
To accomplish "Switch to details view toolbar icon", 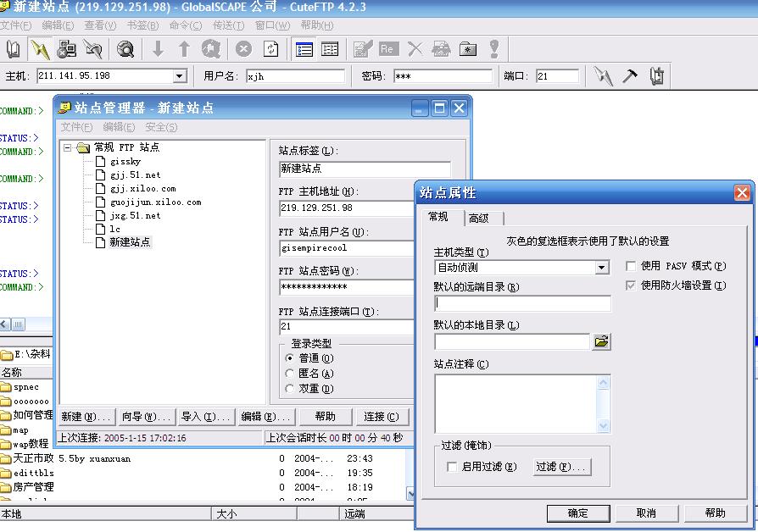I will [330, 49].
